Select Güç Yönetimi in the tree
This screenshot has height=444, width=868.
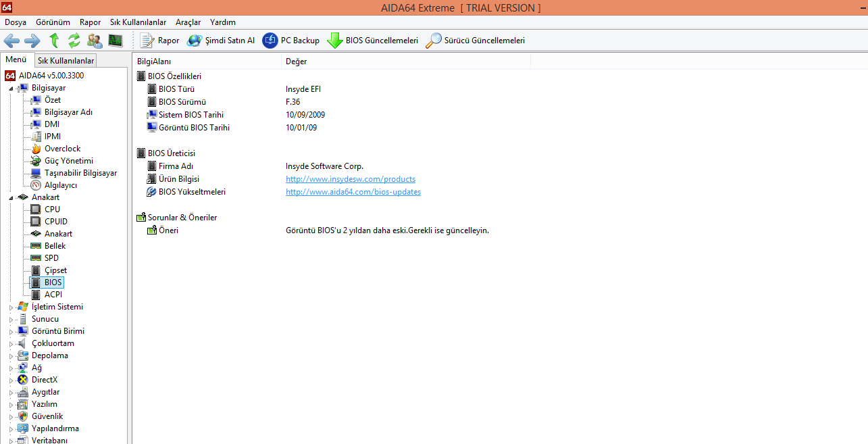click(69, 161)
